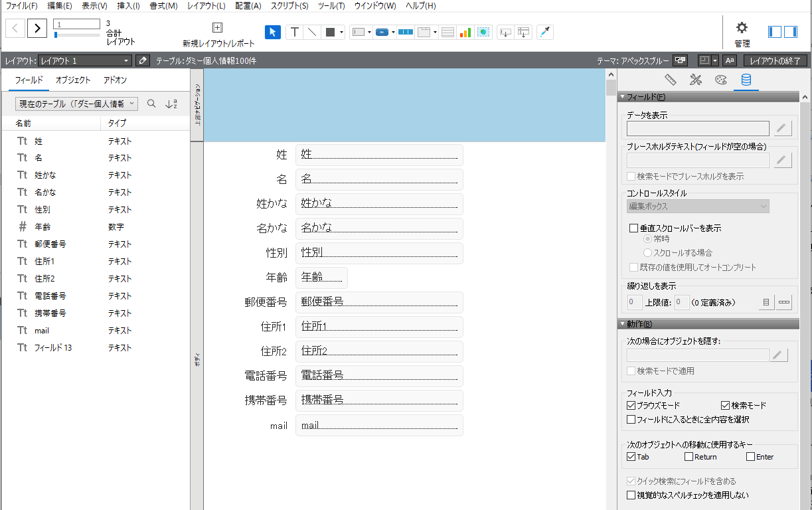The height and width of the screenshot is (510, 812).
Task: Toggle the Tab key checkbox
Action: (x=631, y=457)
